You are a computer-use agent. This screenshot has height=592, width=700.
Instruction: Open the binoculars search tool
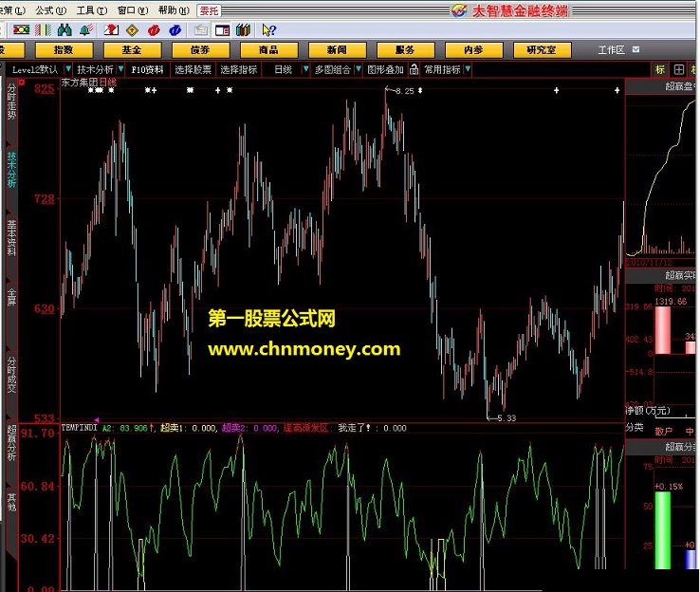tap(64, 30)
